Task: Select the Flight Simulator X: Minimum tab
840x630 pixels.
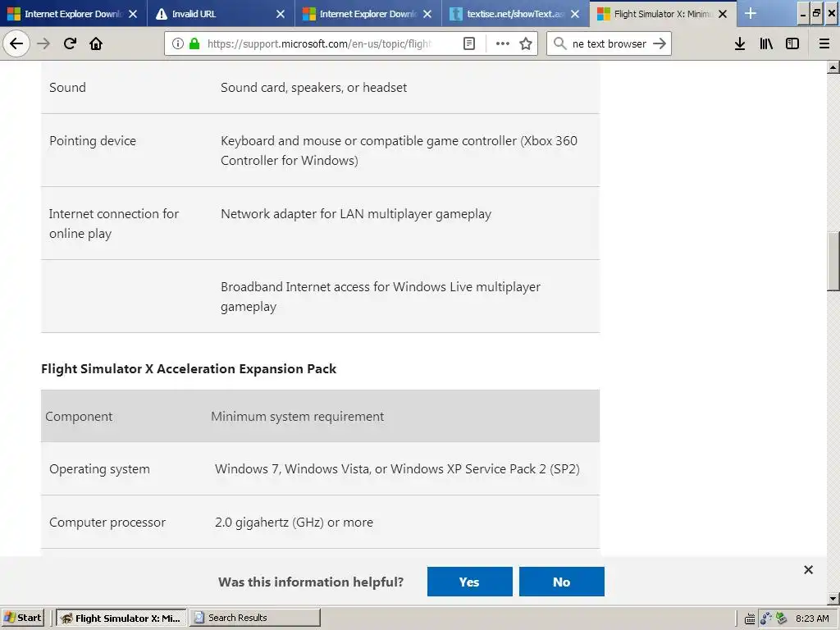Action: pyautogui.click(x=663, y=13)
